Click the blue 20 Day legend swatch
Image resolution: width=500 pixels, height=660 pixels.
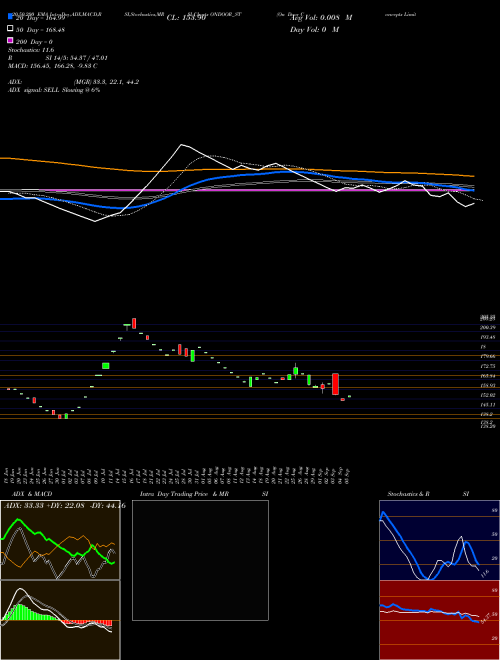10,17
